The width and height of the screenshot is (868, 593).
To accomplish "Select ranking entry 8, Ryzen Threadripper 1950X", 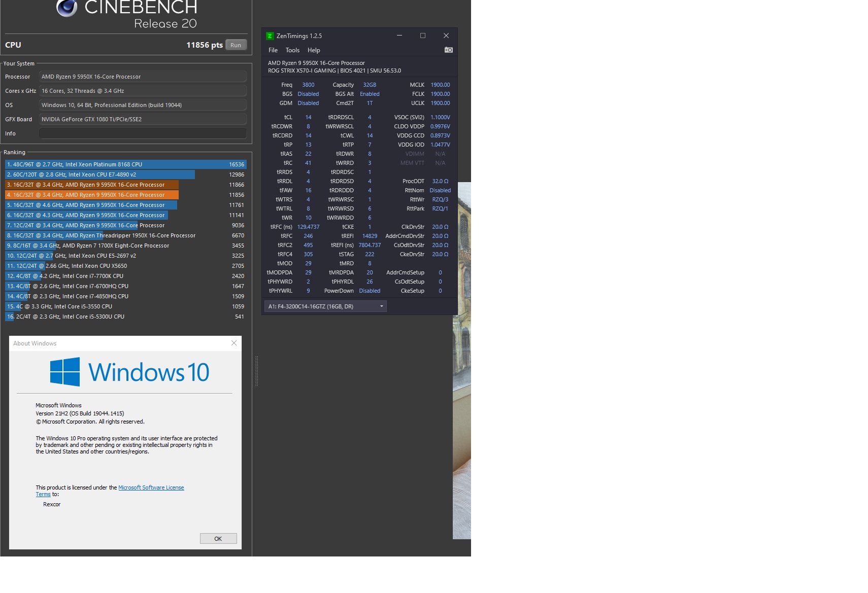I will tap(126, 235).
